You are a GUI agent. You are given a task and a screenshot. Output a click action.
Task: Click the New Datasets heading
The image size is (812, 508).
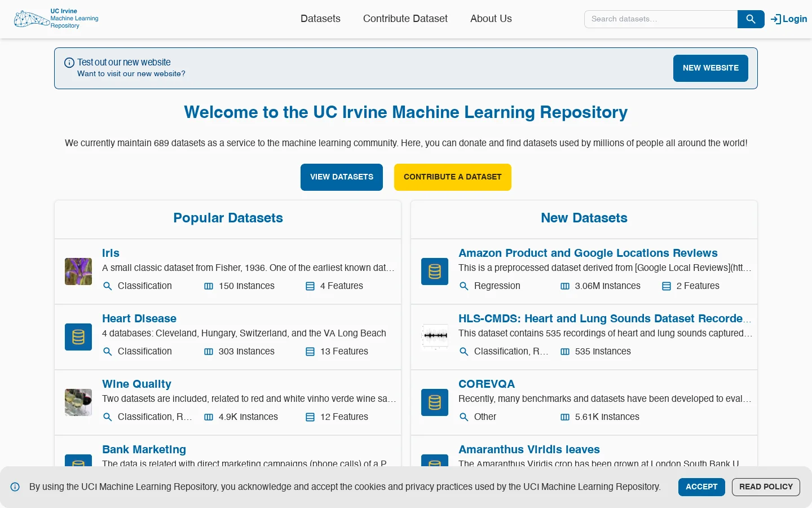(x=584, y=218)
